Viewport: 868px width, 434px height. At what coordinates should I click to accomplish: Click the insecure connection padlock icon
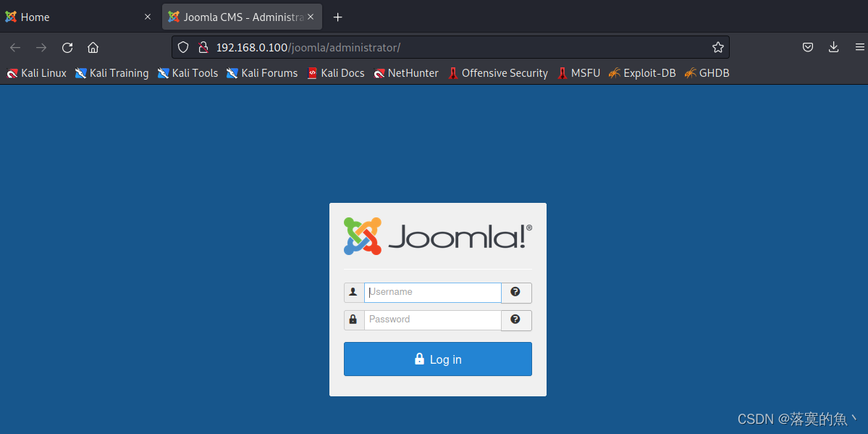[x=203, y=48]
